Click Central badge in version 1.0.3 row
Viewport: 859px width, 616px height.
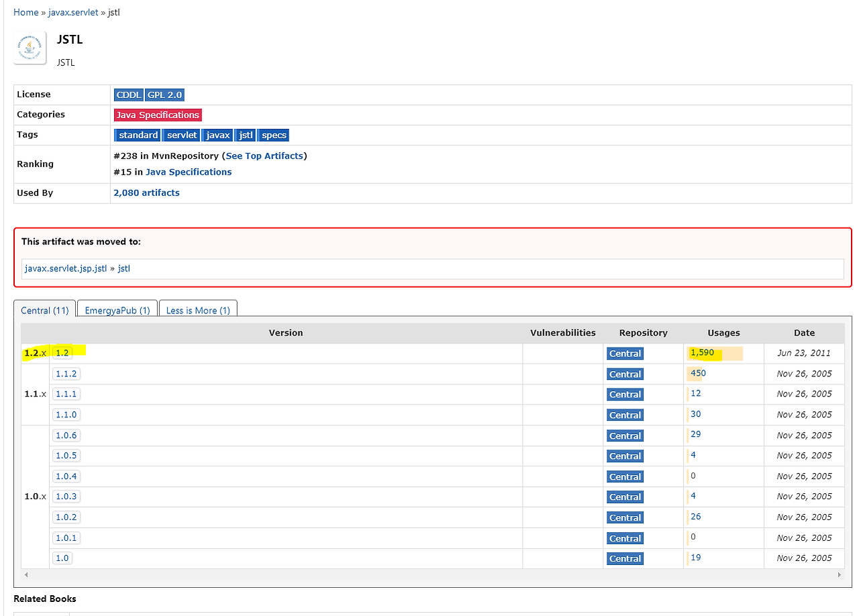625,497
